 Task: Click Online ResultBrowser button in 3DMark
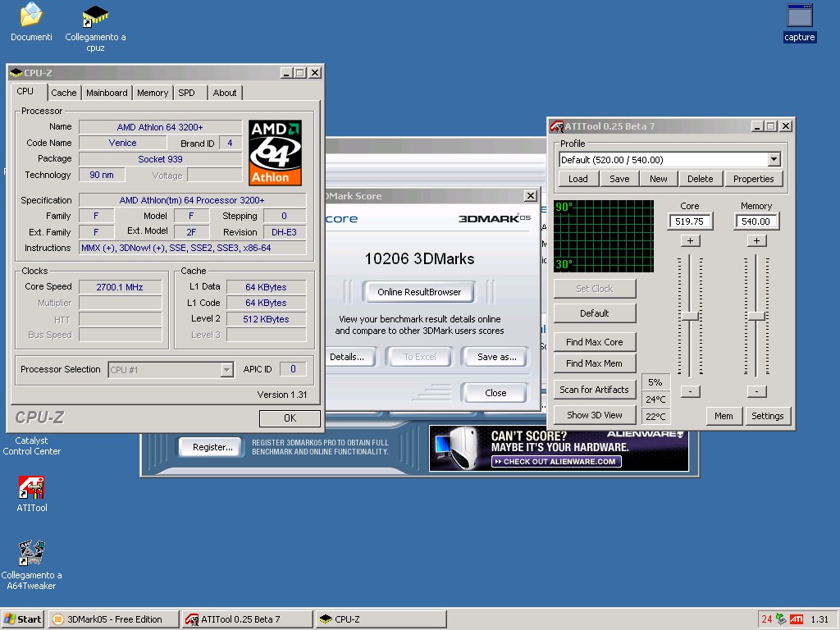point(419,292)
